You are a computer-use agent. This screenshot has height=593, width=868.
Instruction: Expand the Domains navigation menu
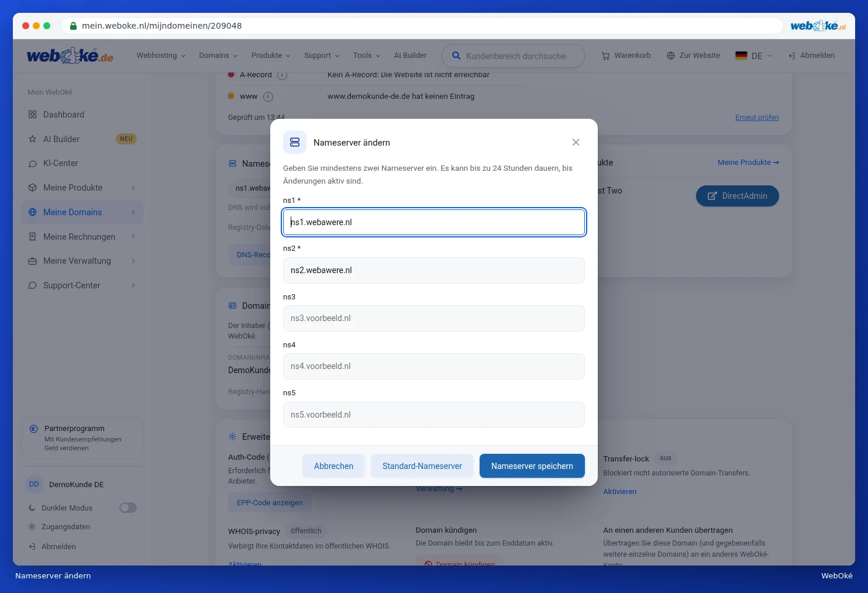(218, 56)
